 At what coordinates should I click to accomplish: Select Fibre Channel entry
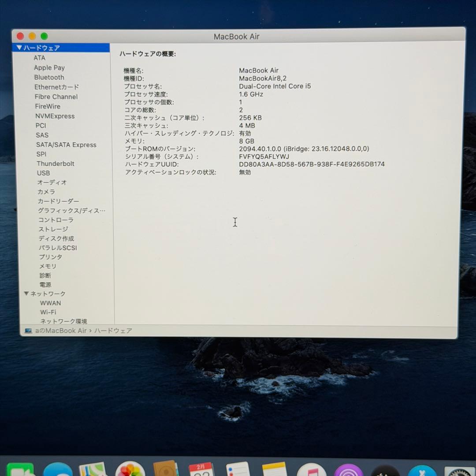(56, 97)
